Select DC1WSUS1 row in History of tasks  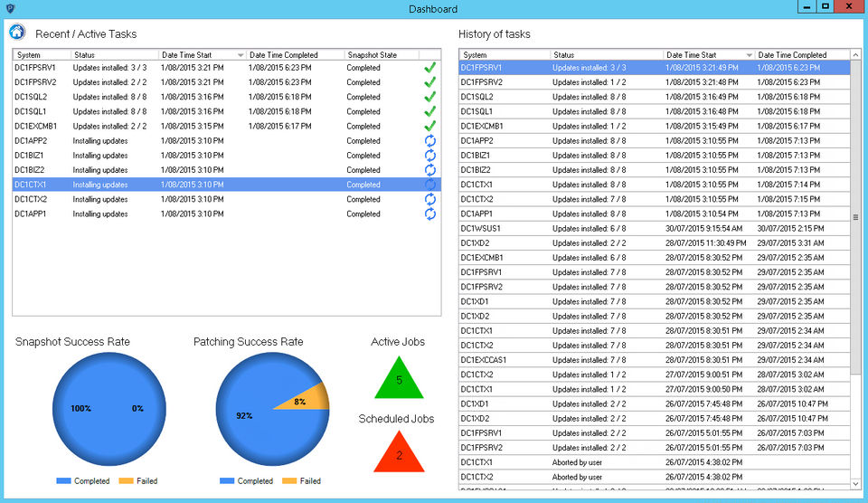coord(655,228)
